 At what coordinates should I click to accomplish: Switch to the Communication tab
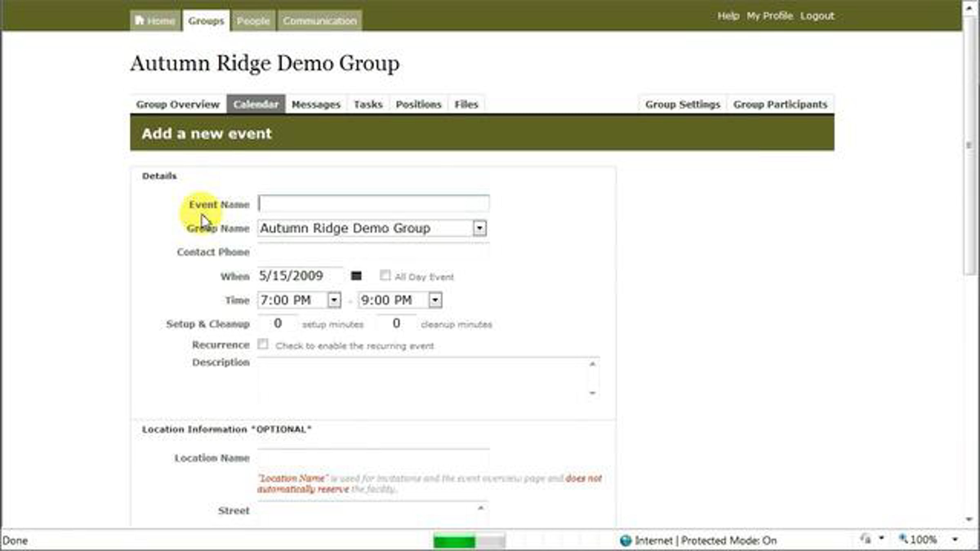[x=320, y=20]
